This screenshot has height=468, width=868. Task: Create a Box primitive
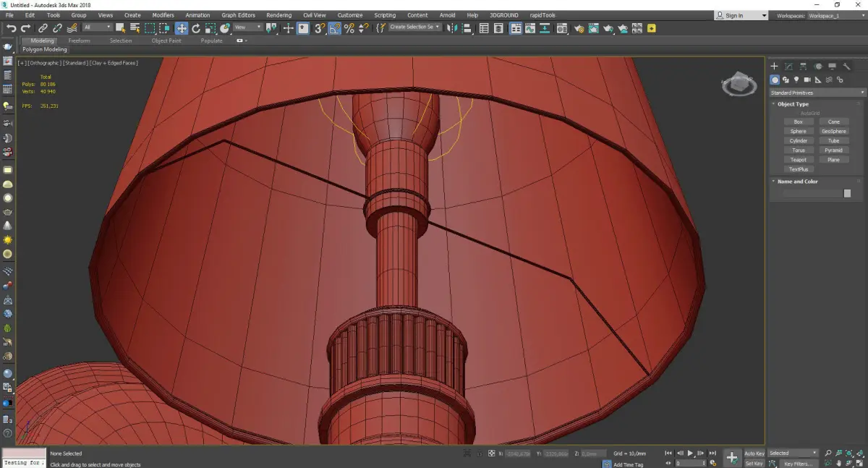798,122
